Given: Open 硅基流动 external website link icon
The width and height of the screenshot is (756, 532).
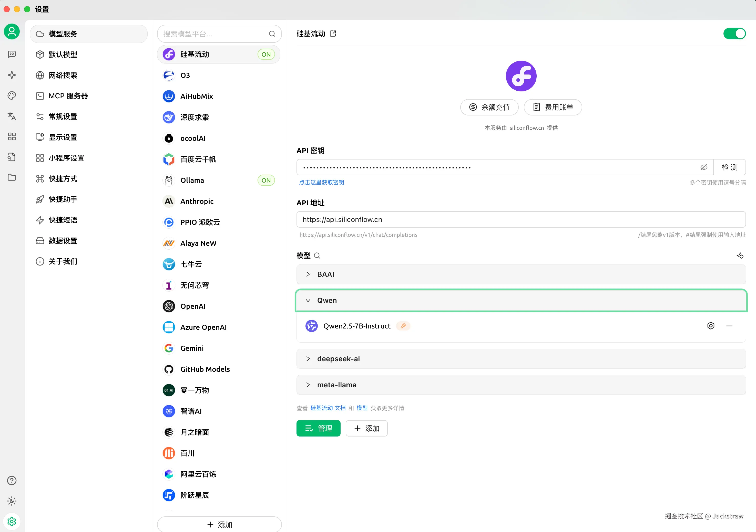Looking at the screenshot, I should pos(333,34).
